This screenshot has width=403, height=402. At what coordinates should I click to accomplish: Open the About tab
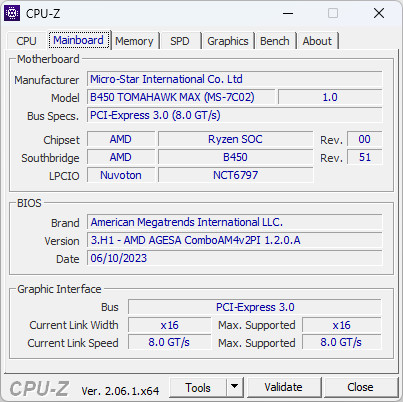(x=317, y=41)
